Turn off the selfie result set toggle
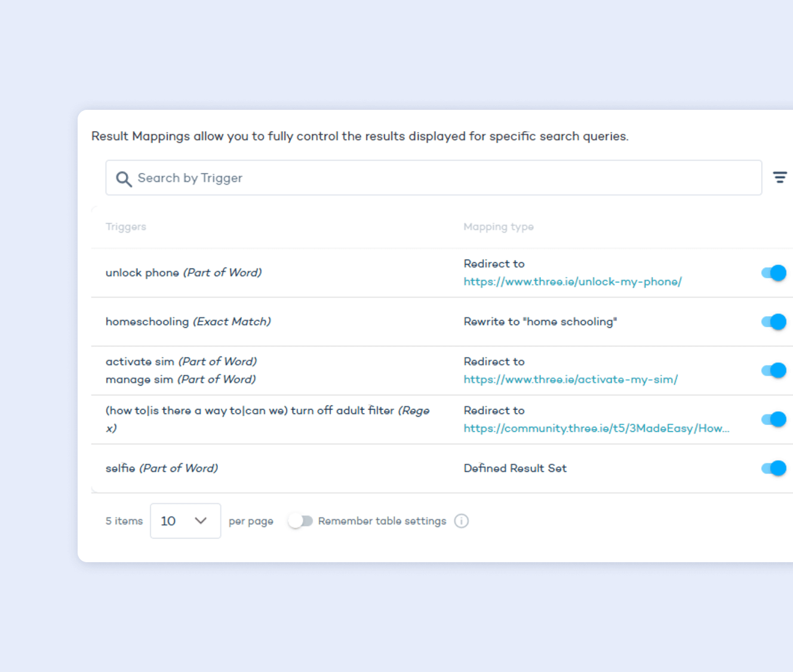 [x=774, y=468]
